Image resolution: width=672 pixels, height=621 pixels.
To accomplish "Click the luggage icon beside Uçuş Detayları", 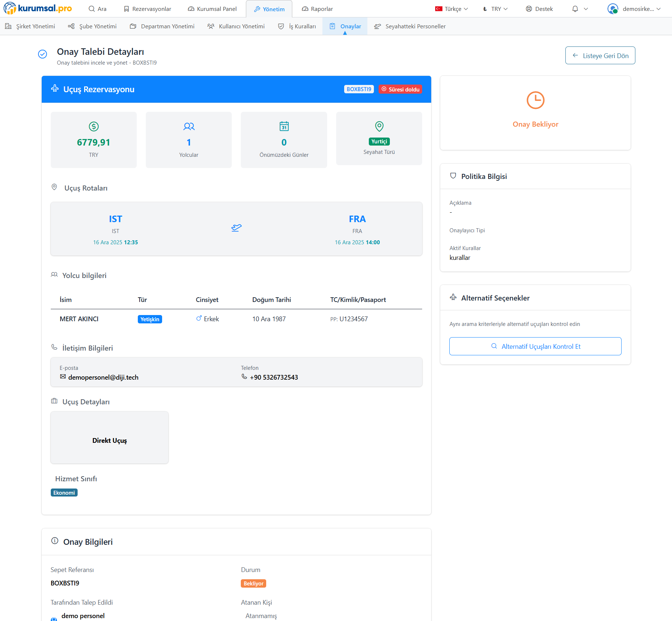I will point(54,401).
